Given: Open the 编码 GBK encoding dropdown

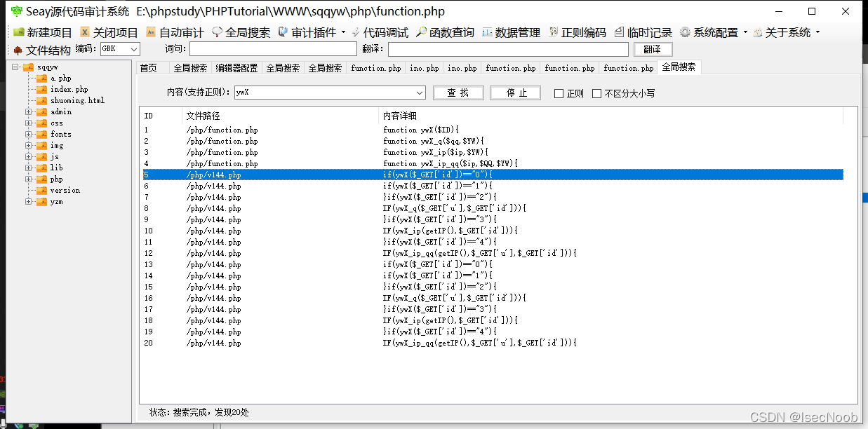Looking at the screenshot, I should pyautogui.click(x=134, y=49).
